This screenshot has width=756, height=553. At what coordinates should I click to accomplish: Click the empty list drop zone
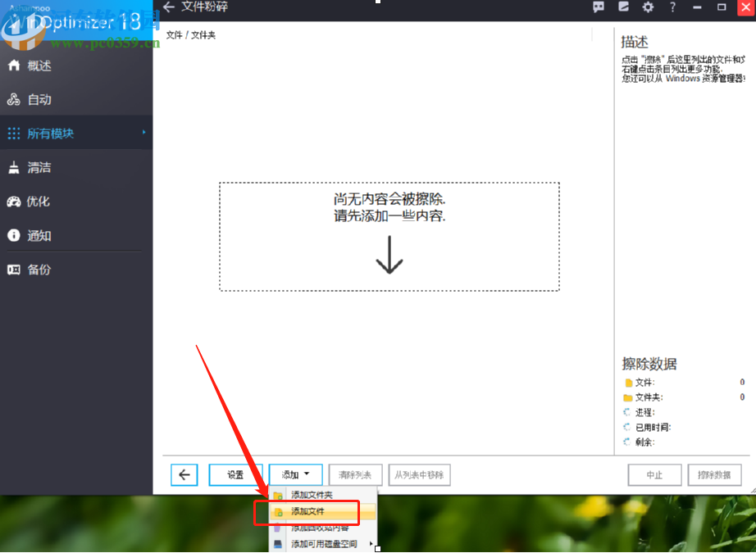[x=389, y=237]
